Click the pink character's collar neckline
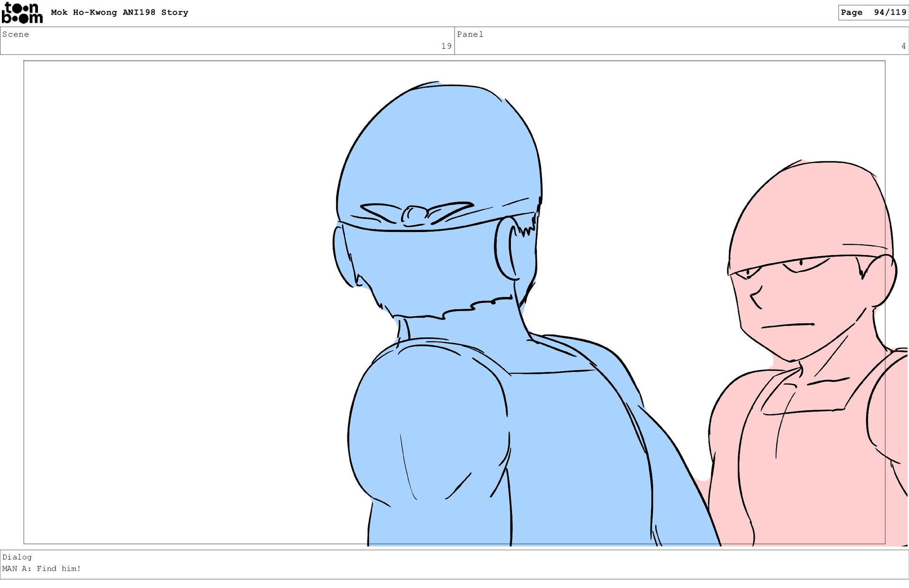Viewport: 909px width, 588px height. click(805, 411)
